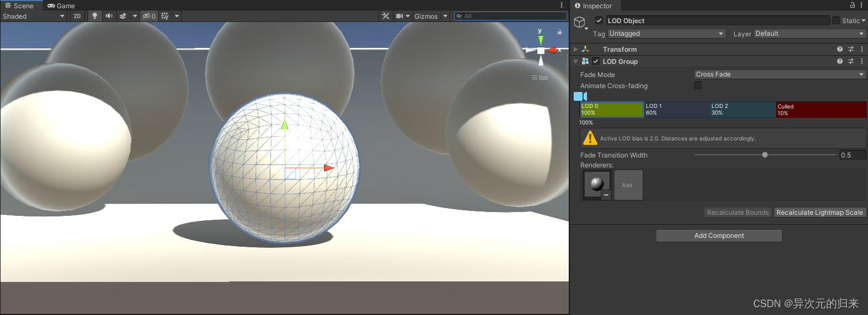Open the camera settings dropdown arrow

click(408, 16)
